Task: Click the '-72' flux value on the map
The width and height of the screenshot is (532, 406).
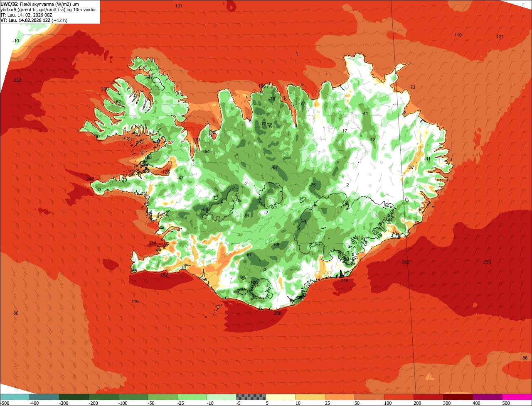Action: pyautogui.click(x=263, y=124)
